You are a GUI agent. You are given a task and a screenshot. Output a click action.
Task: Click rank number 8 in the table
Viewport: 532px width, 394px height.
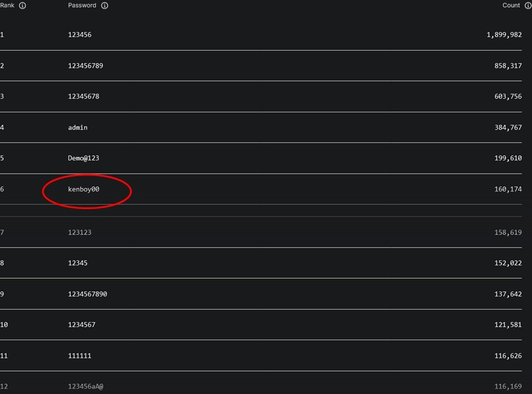[2, 263]
